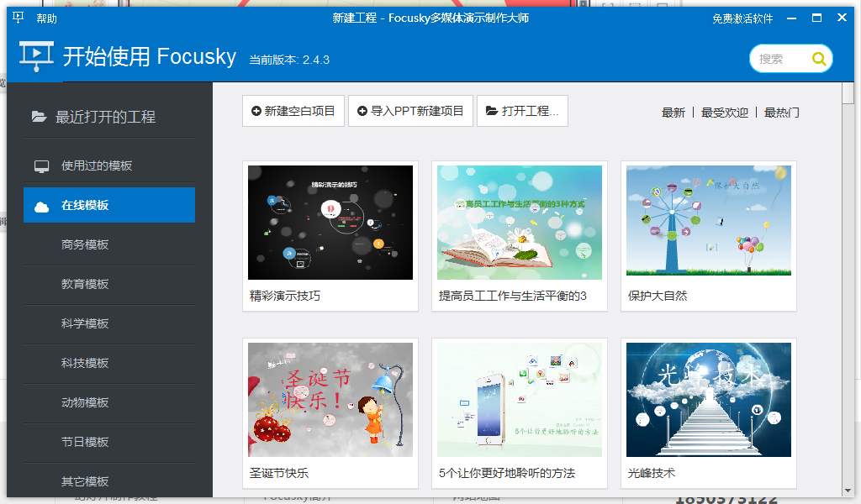The width and height of the screenshot is (861, 504).
Task: Click the magnifier icon in the search box
Action: coord(819,60)
